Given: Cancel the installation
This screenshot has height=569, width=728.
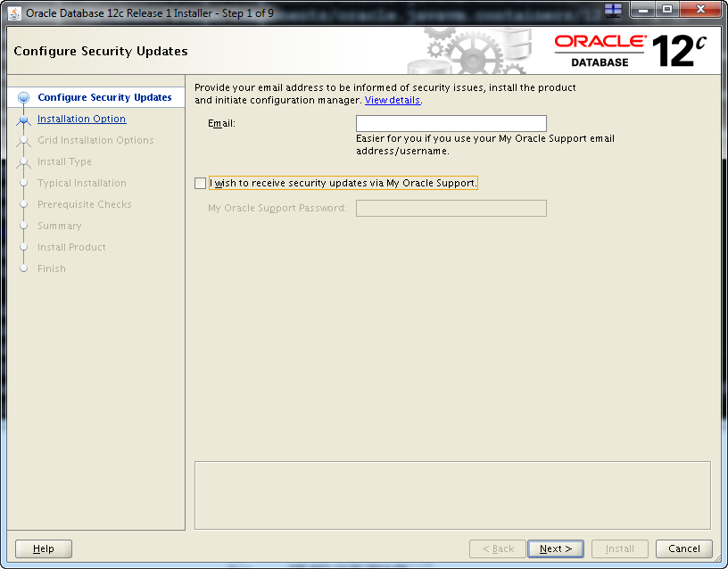Looking at the screenshot, I should click(684, 548).
